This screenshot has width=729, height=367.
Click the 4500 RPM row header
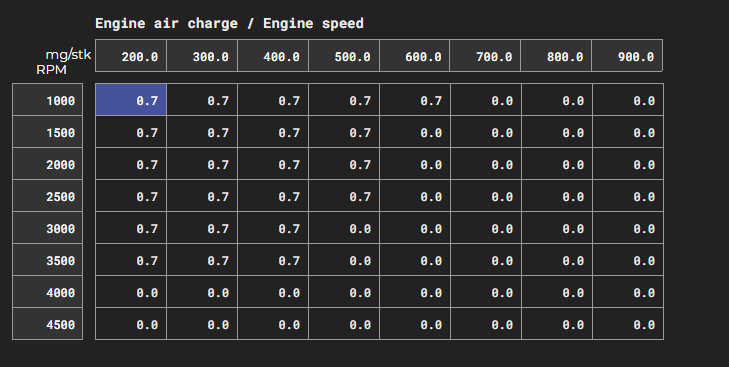point(47,324)
